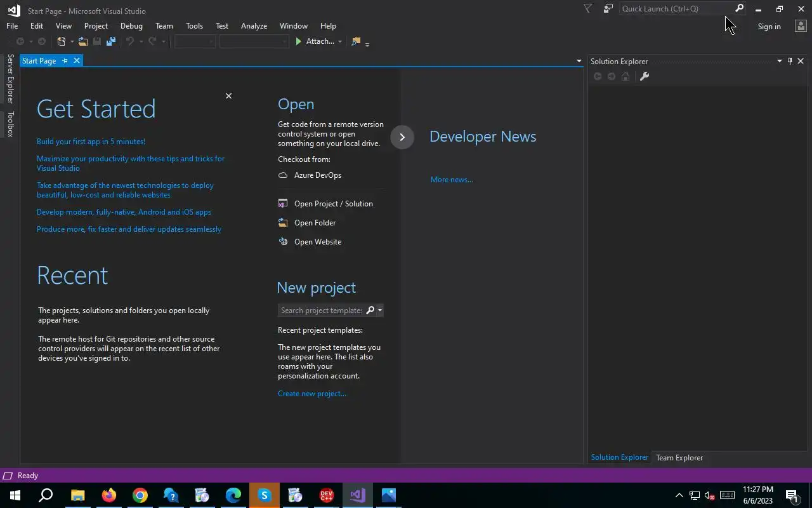Expand the template search options dropdown
The width and height of the screenshot is (812, 508).
click(379, 311)
